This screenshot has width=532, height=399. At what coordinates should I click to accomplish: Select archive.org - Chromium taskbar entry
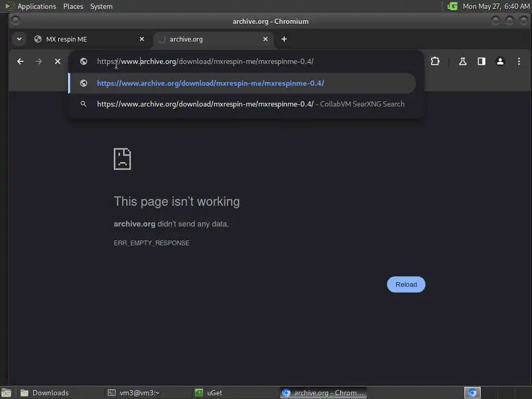point(323,393)
